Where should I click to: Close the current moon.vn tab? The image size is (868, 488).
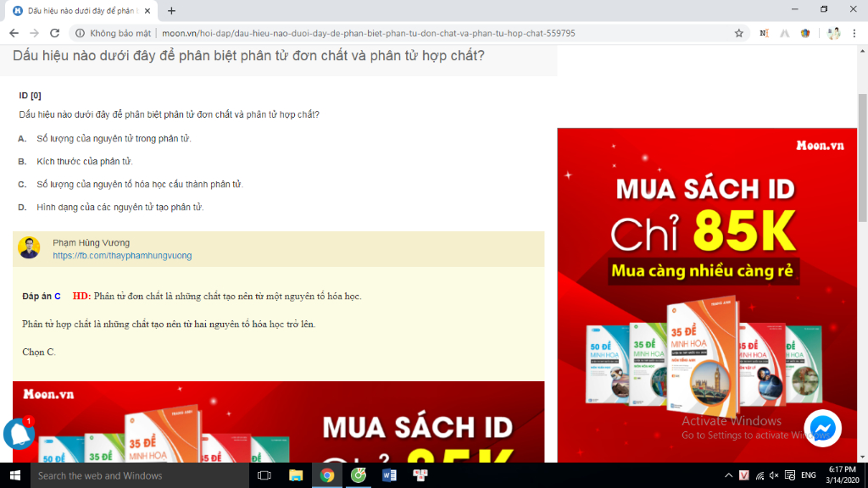pos(147,10)
